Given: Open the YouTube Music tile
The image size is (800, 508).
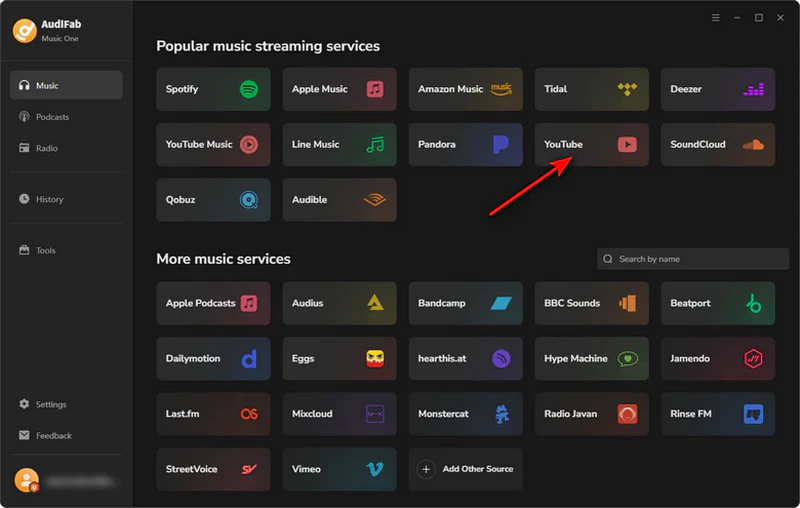Looking at the screenshot, I should coord(213,144).
